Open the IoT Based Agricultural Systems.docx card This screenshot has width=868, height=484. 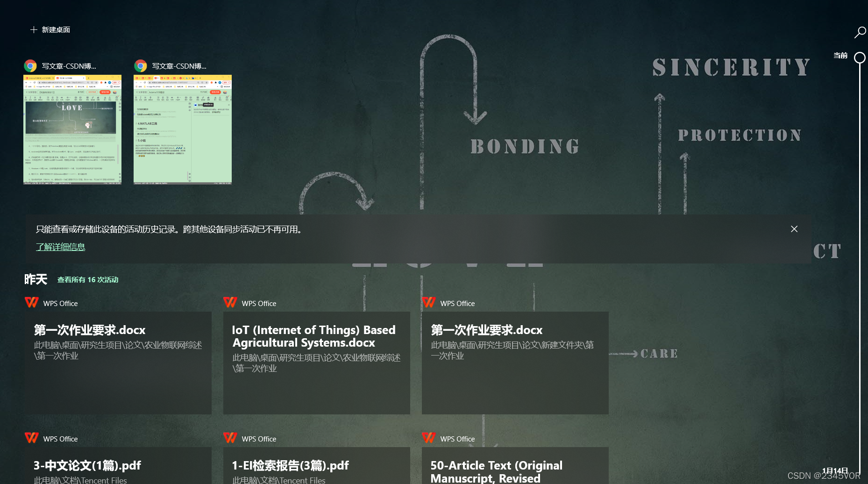click(316, 362)
